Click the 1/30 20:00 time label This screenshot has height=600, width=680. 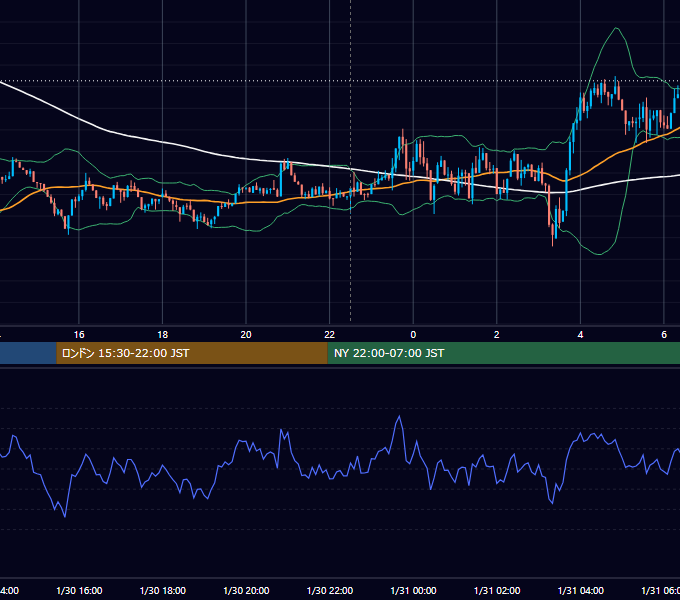[246, 590]
